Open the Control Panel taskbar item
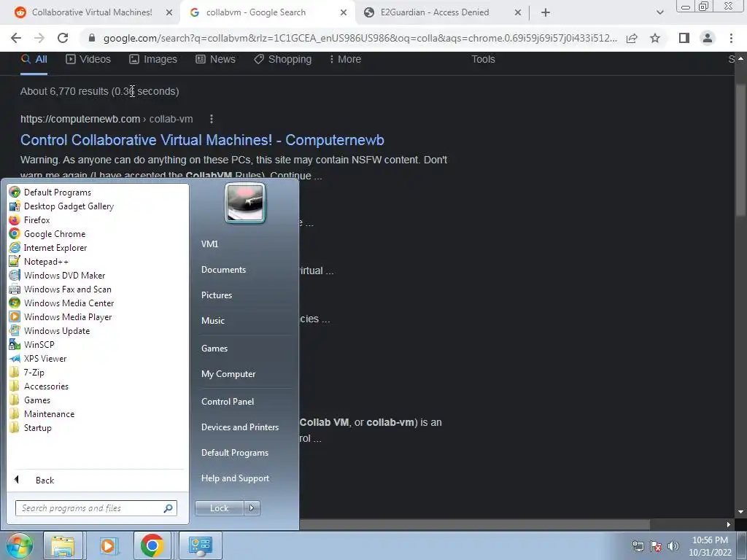 [200, 545]
